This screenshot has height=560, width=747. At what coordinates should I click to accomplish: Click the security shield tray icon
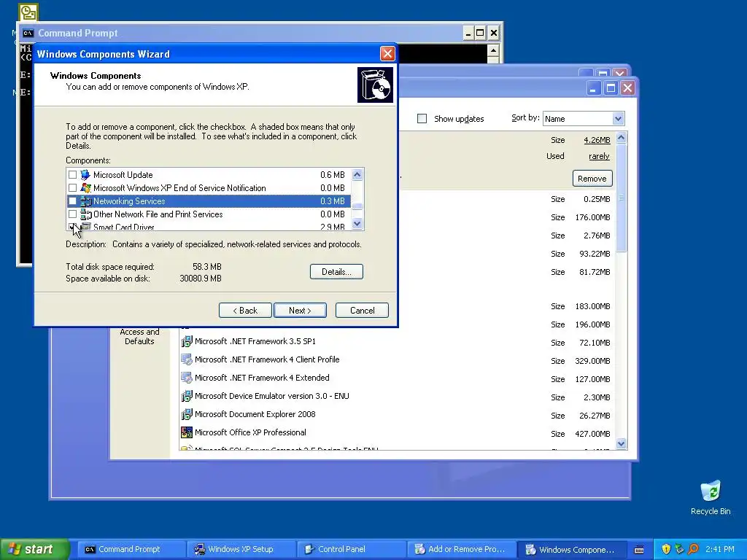coord(666,549)
